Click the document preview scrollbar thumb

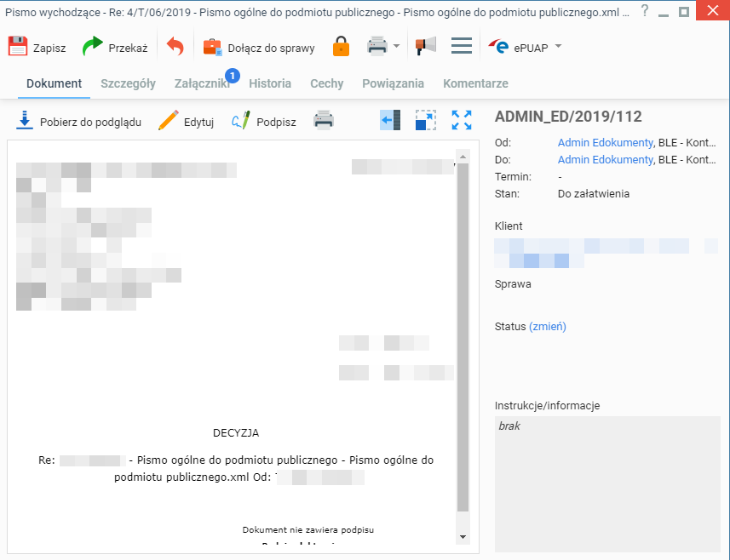(463, 337)
